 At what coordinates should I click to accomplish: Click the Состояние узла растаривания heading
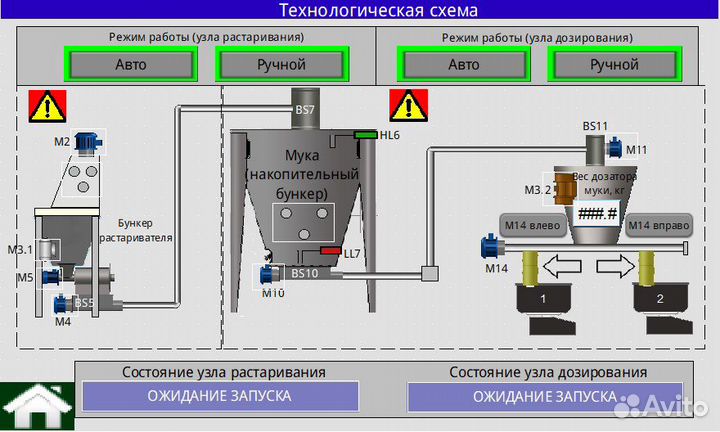(x=224, y=372)
